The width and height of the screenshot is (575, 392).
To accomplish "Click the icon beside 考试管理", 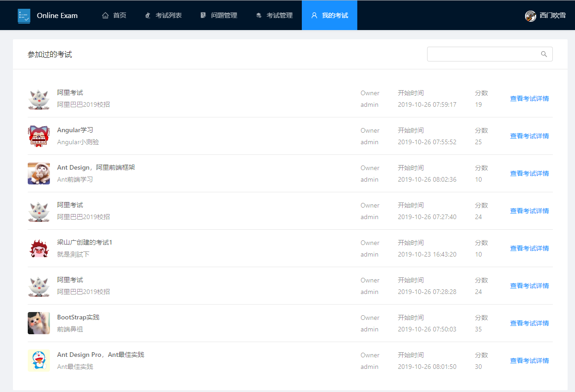I will 259,15.
